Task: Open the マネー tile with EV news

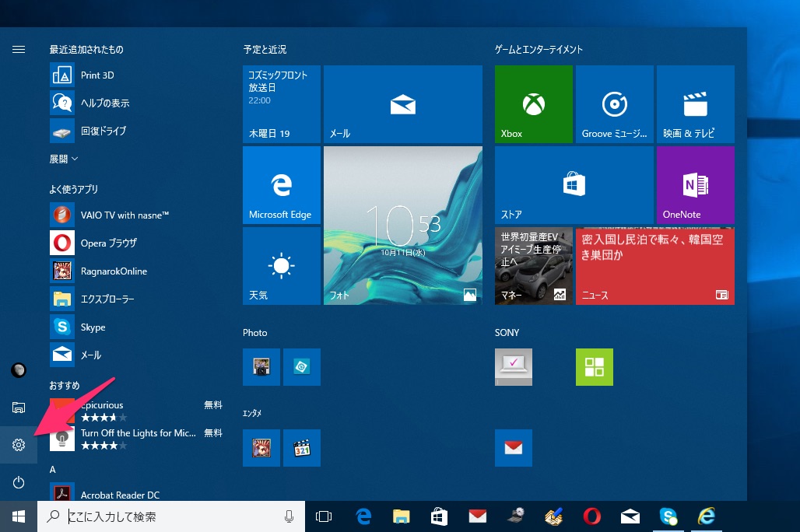Action: click(x=534, y=266)
